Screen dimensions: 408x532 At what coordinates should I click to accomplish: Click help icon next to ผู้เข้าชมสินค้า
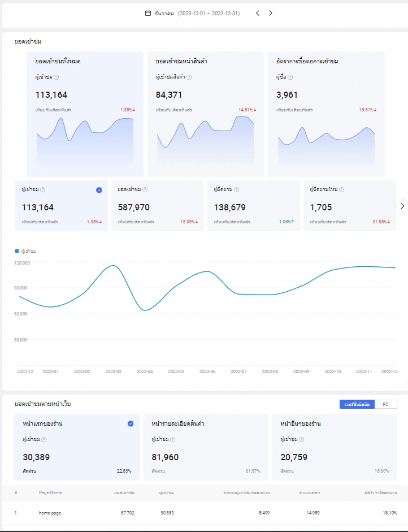[x=189, y=77]
